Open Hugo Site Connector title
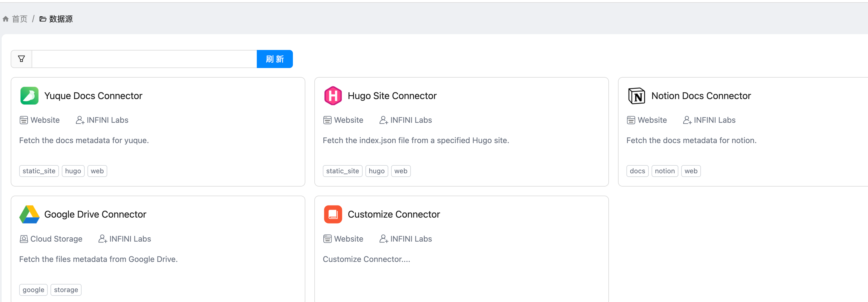This screenshot has height=302, width=868. (x=392, y=96)
